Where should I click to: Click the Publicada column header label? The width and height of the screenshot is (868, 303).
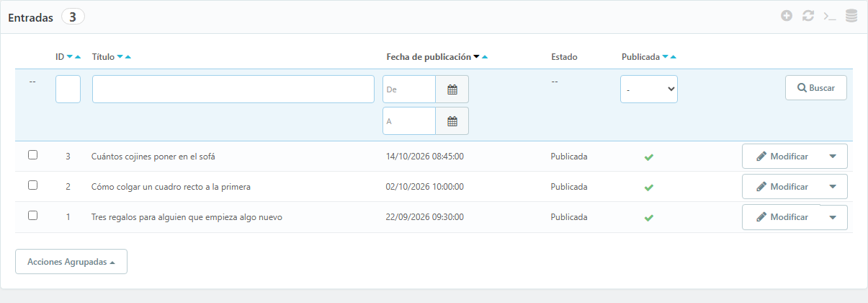640,57
